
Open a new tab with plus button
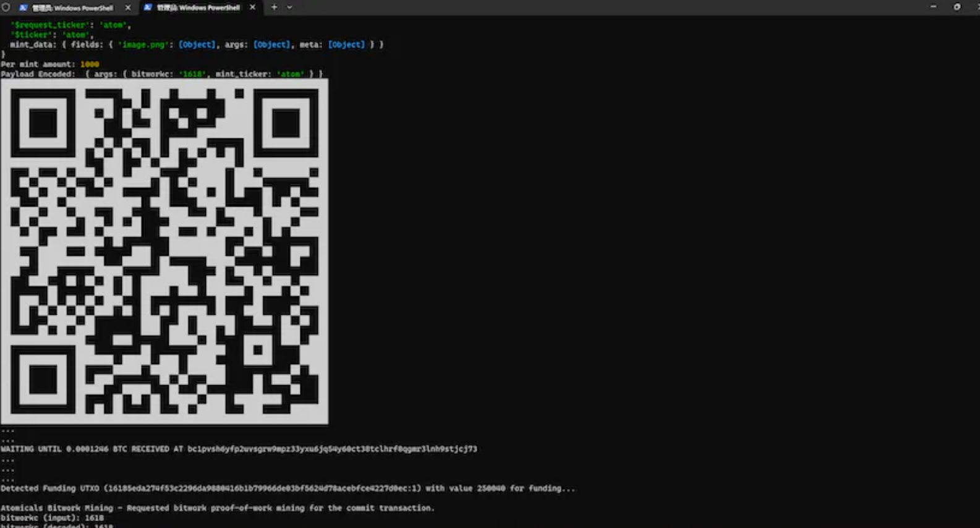tap(274, 7)
